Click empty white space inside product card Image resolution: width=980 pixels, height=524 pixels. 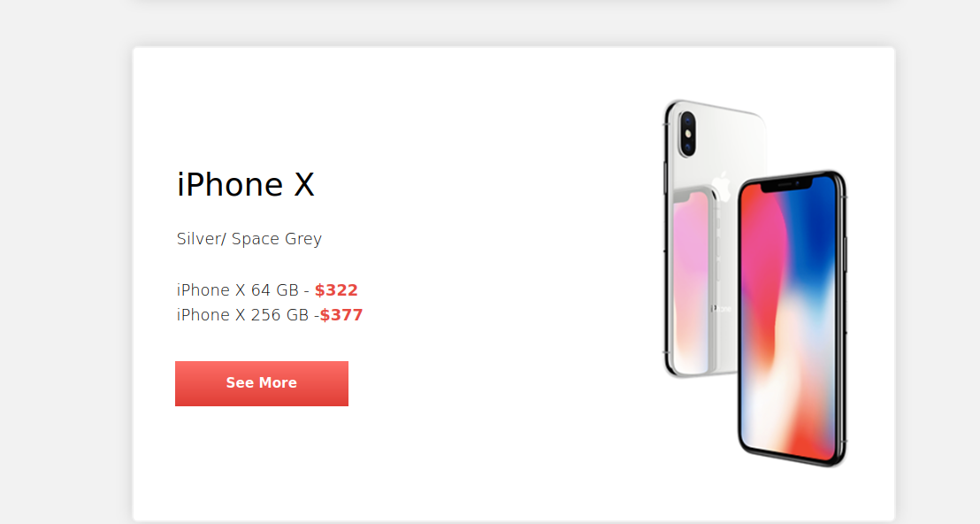(x=486, y=425)
